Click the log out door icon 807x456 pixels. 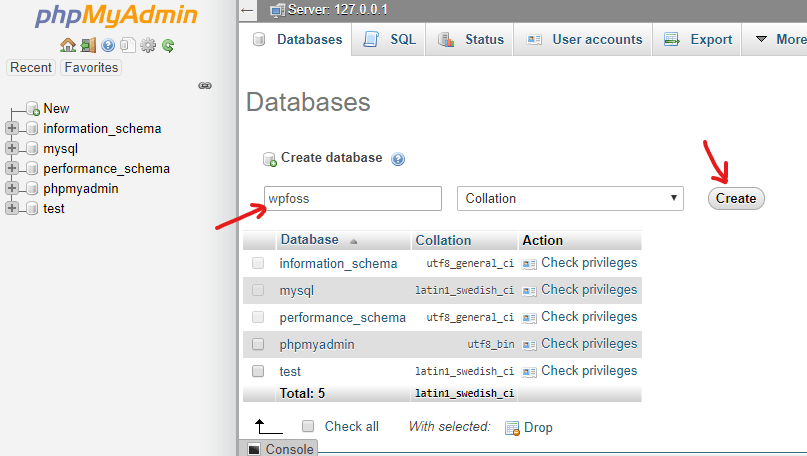[88, 45]
